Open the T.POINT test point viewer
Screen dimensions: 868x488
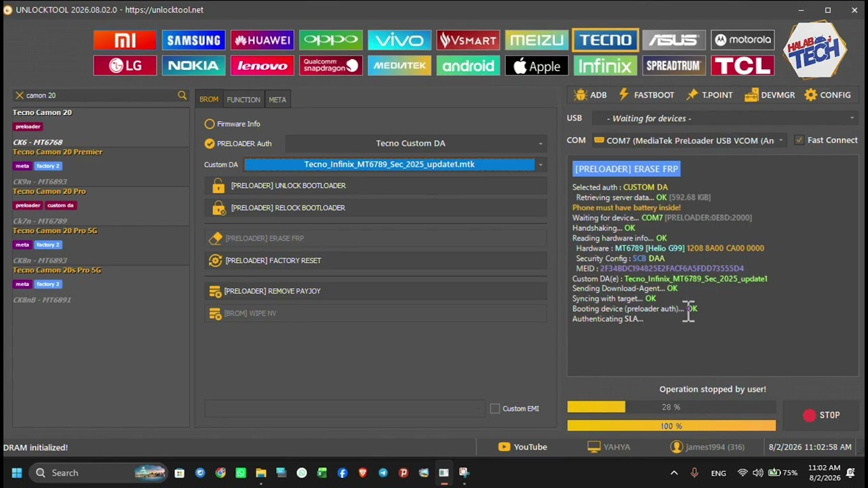point(709,96)
